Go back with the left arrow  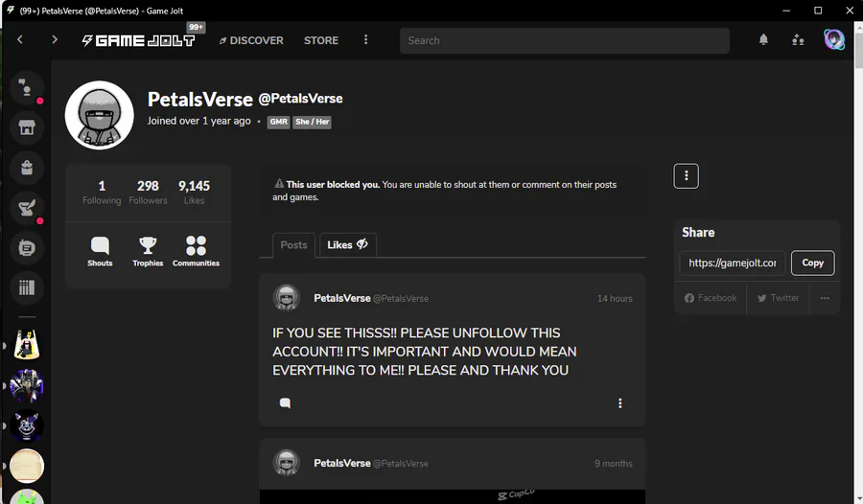click(20, 39)
